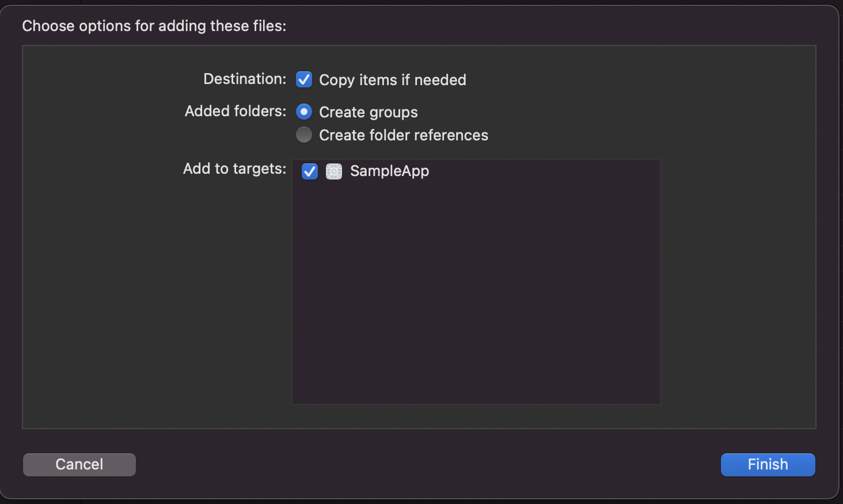
Task: Click the SampleApp target name label
Action: pyautogui.click(x=389, y=171)
